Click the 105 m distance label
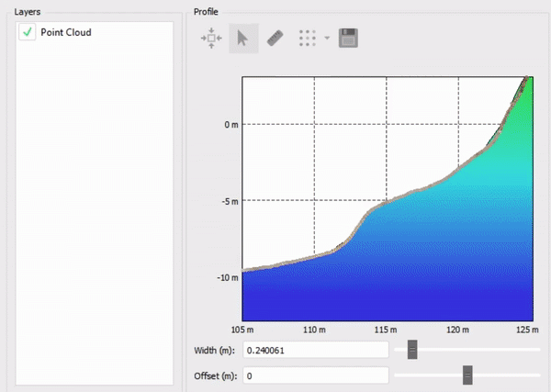This screenshot has height=392, width=551. tap(242, 330)
